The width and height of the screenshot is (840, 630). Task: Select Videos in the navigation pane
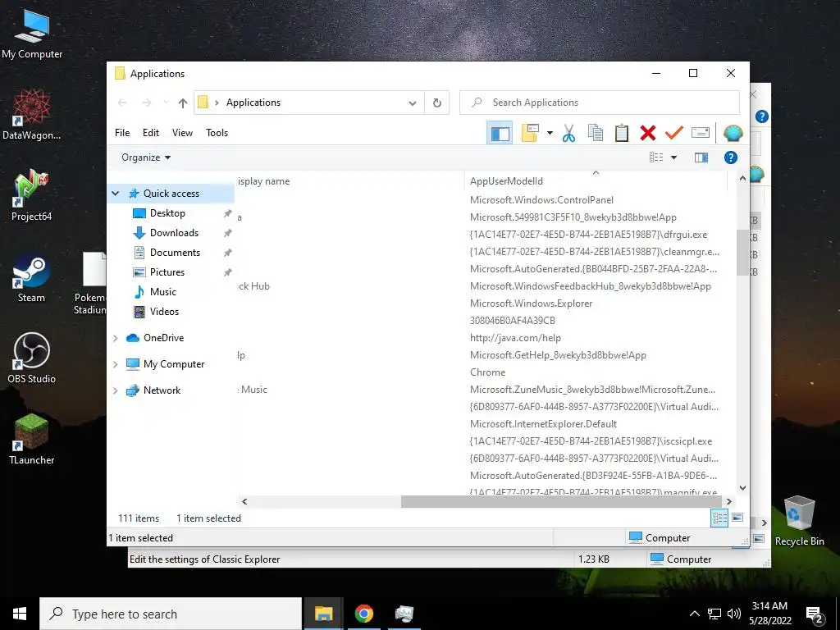pyautogui.click(x=164, y=312)
